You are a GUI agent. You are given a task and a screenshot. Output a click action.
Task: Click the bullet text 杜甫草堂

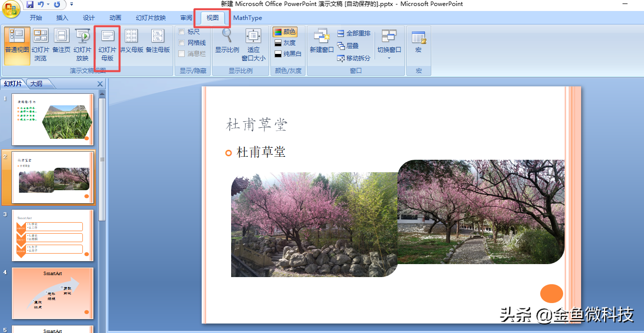tap(261, 152)
